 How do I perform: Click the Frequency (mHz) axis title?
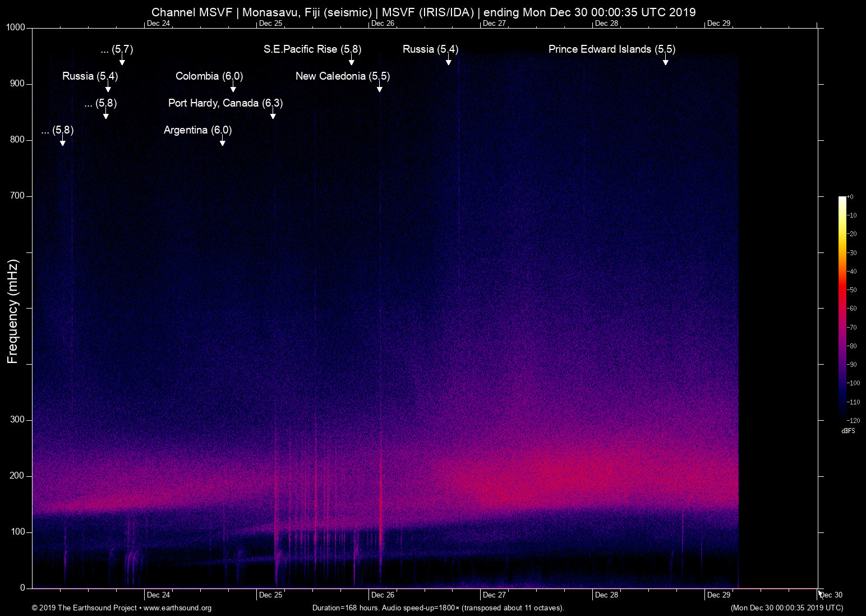tap(13, 311)
